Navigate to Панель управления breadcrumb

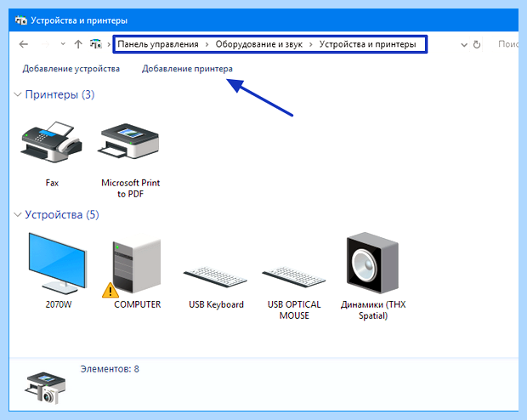click(158, 44)
